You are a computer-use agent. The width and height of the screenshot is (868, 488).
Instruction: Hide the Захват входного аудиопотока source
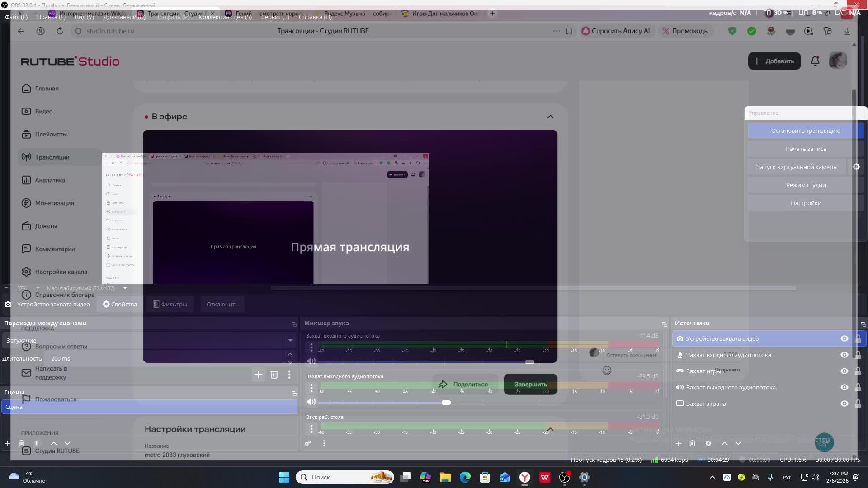coord(844,355)
